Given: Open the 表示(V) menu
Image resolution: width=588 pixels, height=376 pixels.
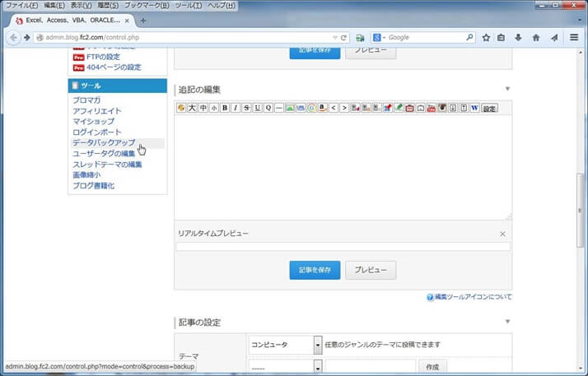Looking at the screenshot, I should [x=81, y=5].
